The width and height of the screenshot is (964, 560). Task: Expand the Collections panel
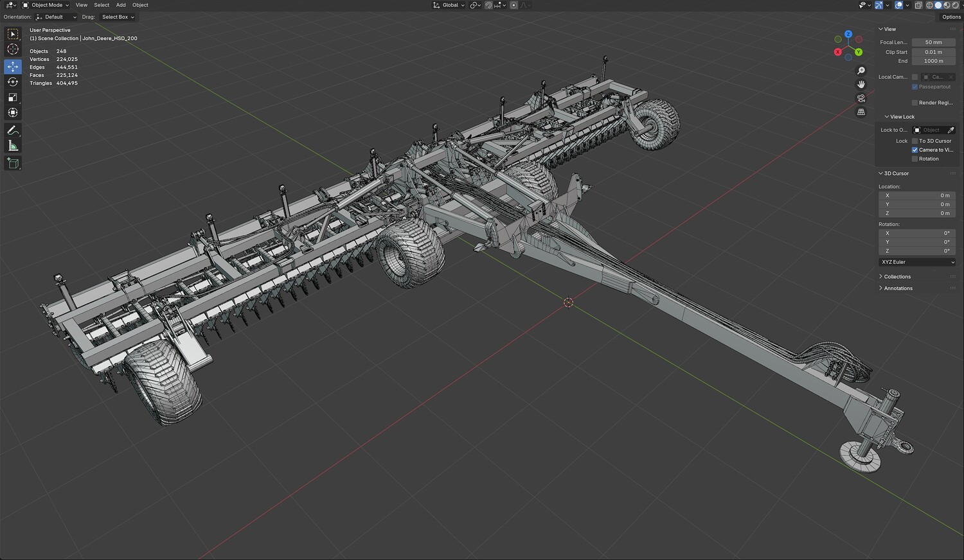tap(895, 277)
